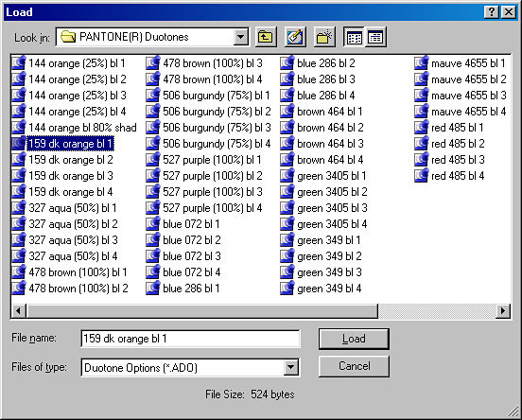Go up one folder level icon

click(x=266, y=37)
